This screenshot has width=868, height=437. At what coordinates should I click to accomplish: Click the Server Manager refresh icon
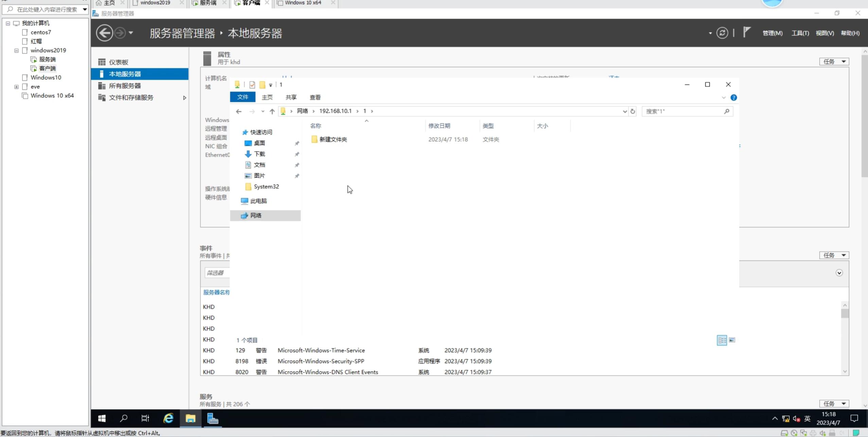722,33
